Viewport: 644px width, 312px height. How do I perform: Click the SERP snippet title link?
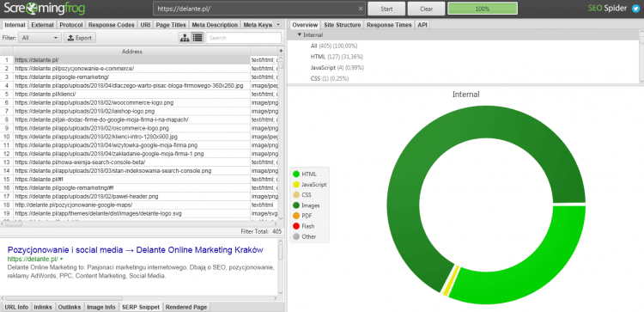click(x=135, y=250)
